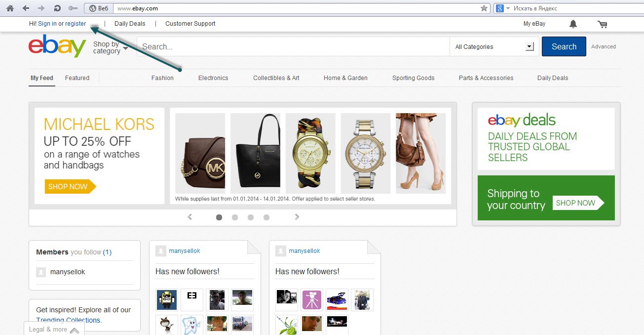Image resolution: width=644 pixels, height=335 pixels.
Task: View android robot follower avatar
Action: click(167, 300)
